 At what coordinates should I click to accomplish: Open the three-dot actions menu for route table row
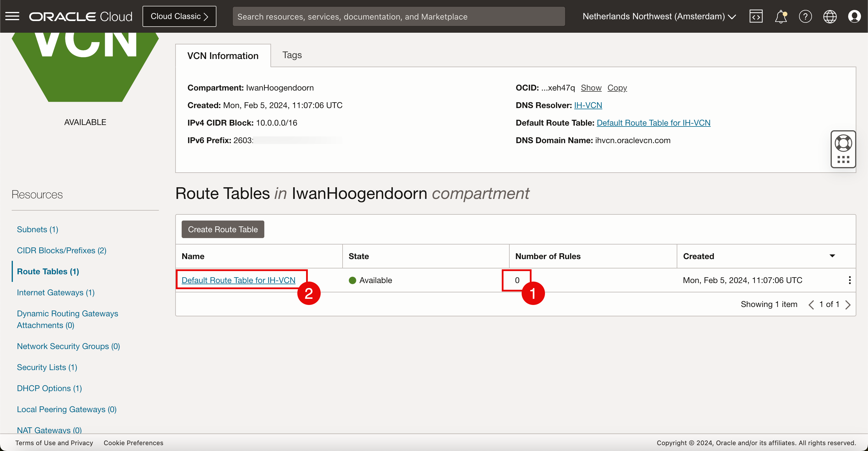click(x=850, y=280)
